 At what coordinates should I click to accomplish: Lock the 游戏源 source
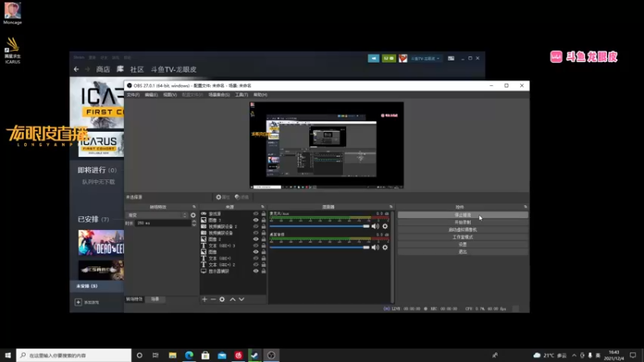(263, 214)
